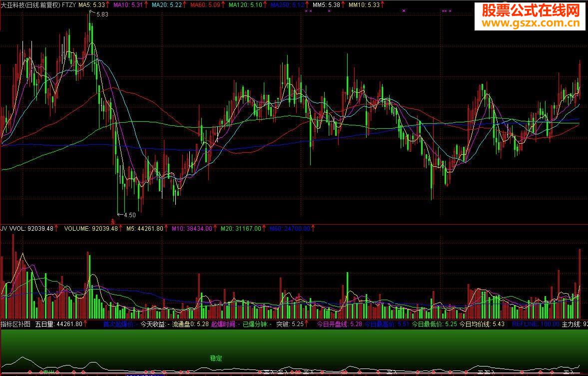This screenshot has width=588, height=376.
Task: Click the 今日均价线: 5.43 value
Action: [x=482, y=324]
